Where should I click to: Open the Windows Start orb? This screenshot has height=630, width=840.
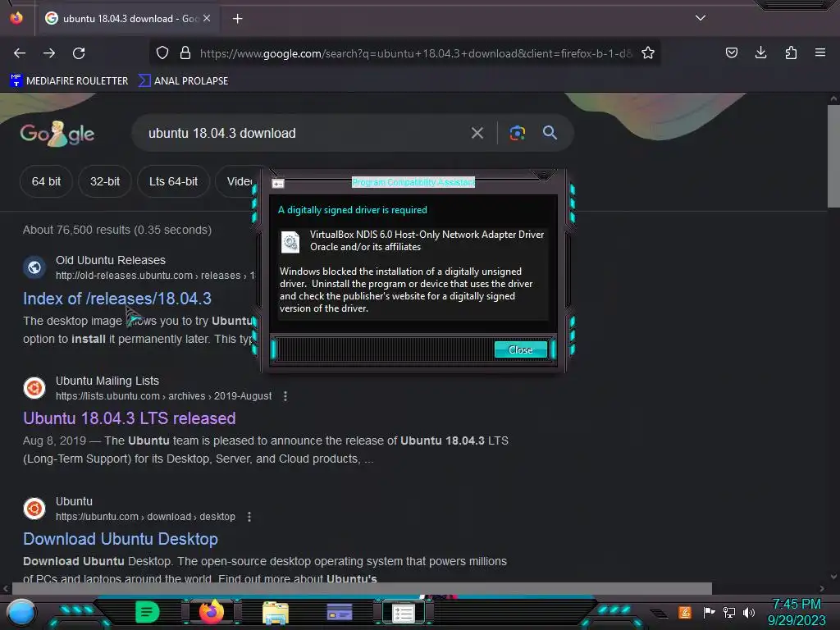coord(21,613)
